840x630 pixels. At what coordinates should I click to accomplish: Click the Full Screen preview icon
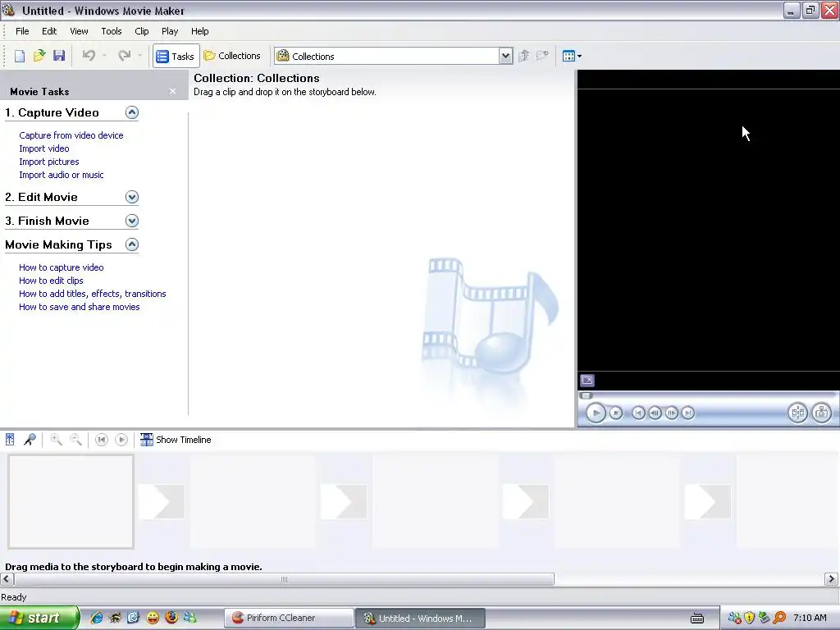point(587,381)
